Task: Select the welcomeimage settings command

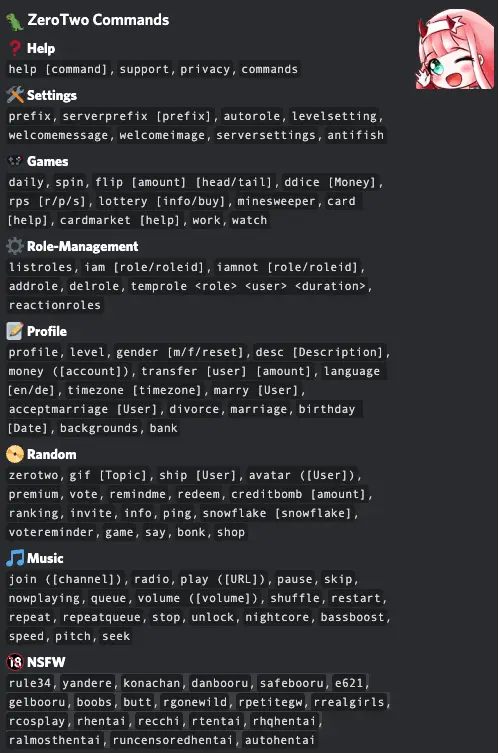Action: point(162,135)
